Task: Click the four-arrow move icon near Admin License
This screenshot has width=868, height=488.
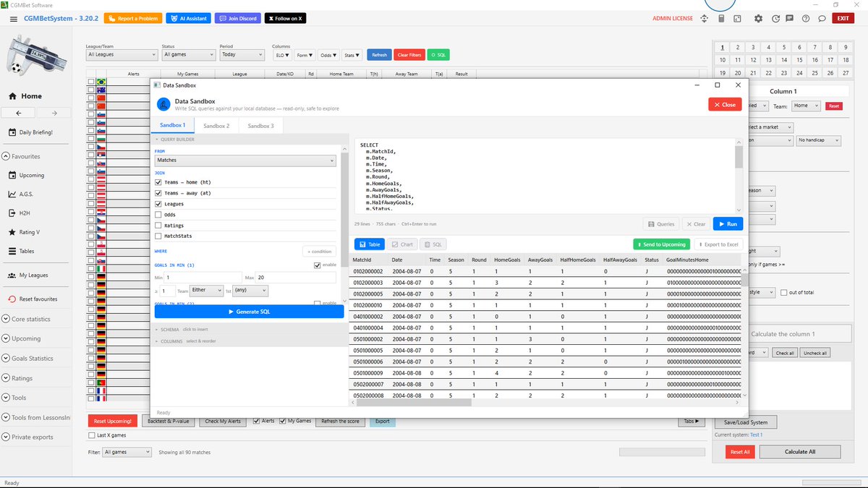Action: [704, 18]
